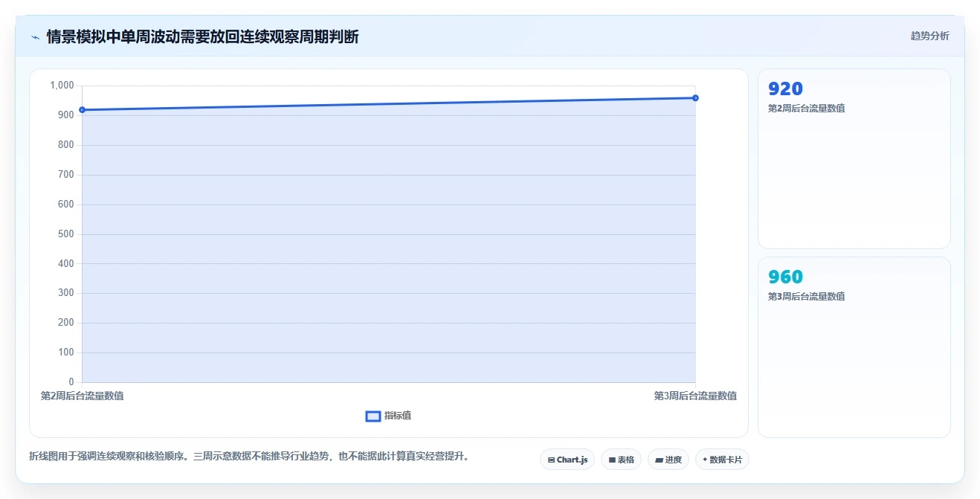Click the 100 y-axis tick label
This screenshot has height=499, width=980.
coord(66,352)
